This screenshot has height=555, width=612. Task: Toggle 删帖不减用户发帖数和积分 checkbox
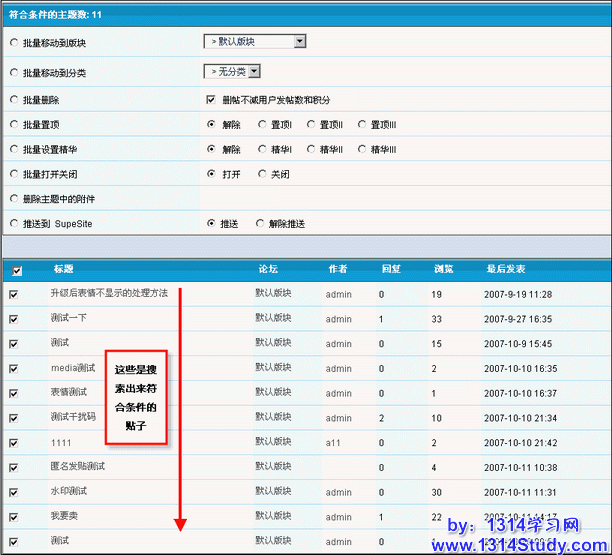(211, 100)
